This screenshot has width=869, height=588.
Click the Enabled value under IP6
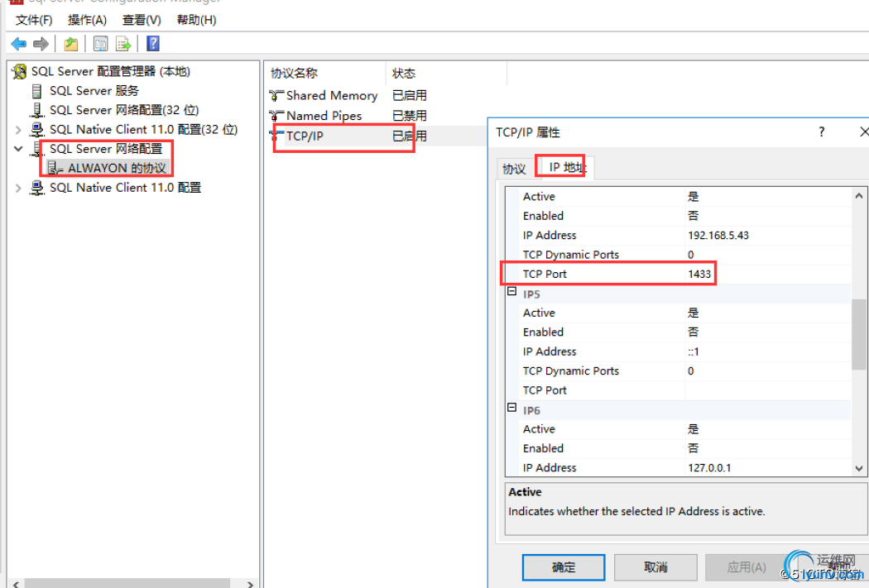694,448
